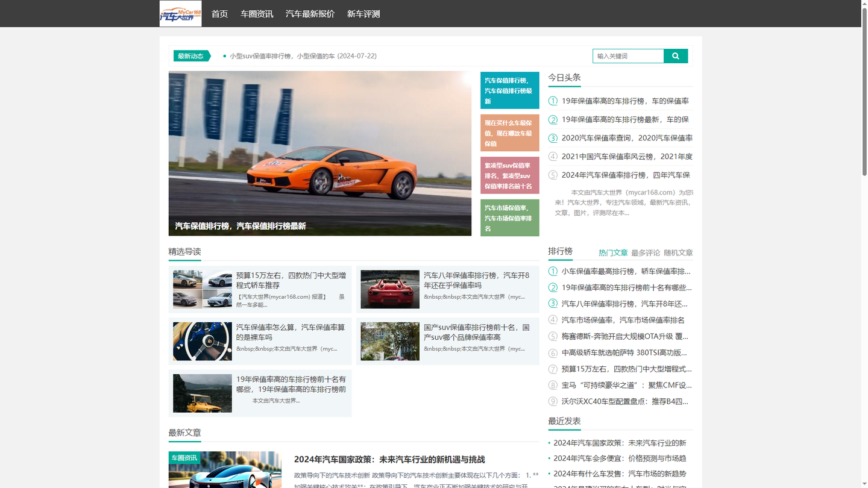Image resolution: width=868 pixels, height=488 pixels.
Task: Switch to 随机文章 tab
Action: pyautogui.click(x=678, y=252)
